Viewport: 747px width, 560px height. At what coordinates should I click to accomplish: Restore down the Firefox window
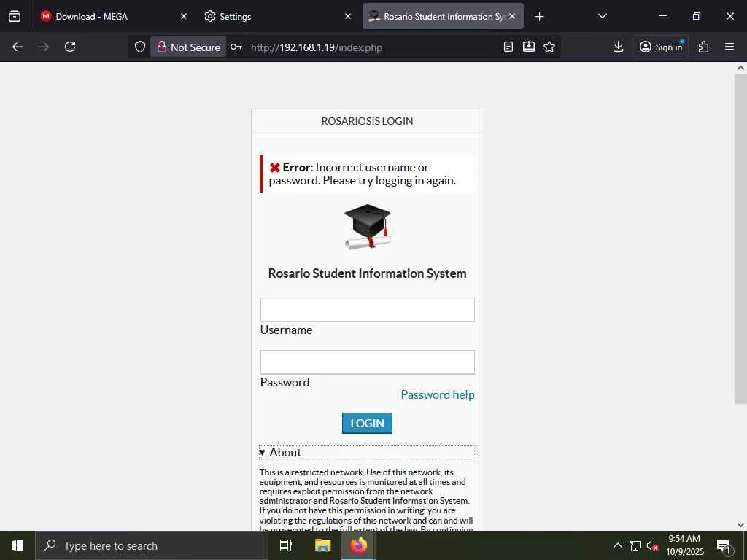pos(697,16)
